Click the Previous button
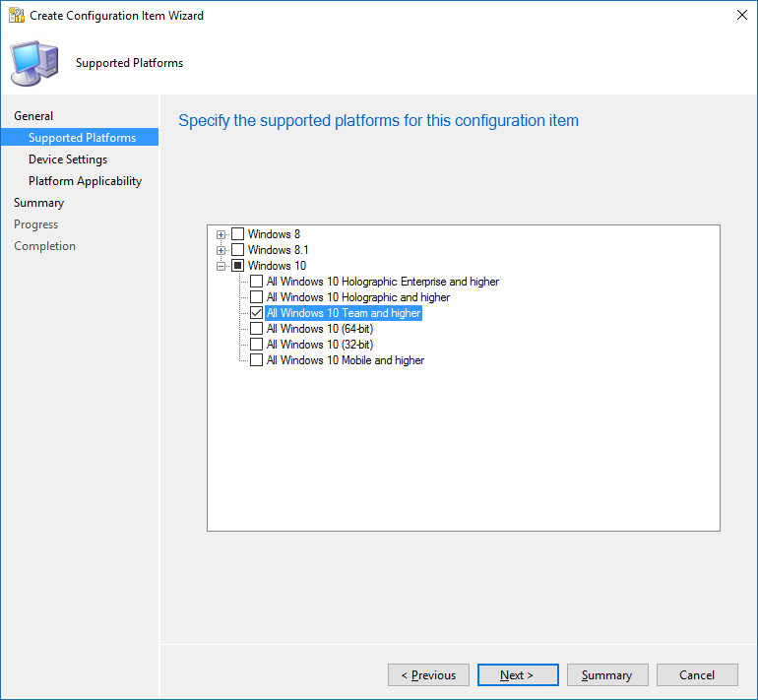 pyautogui.click(x=428, y=674)
